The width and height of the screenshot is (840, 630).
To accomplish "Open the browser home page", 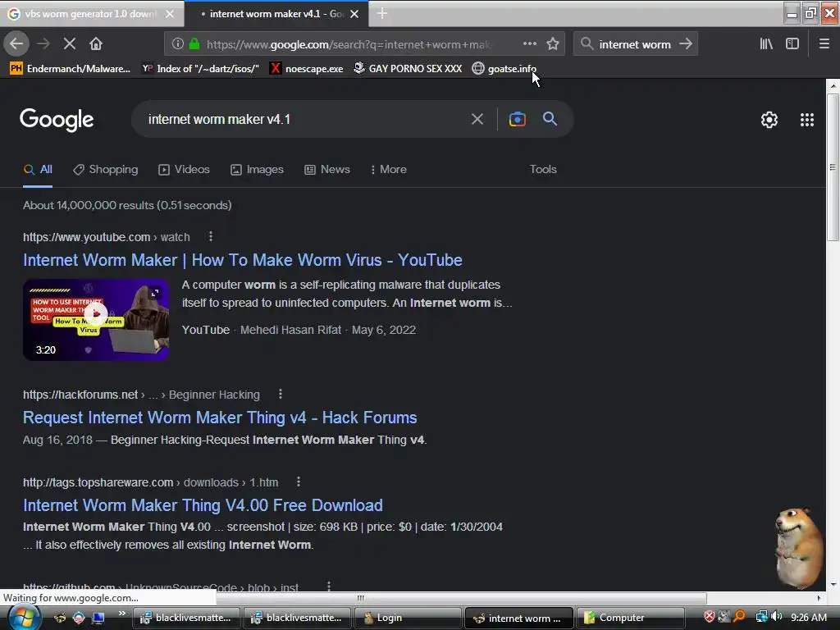I will point(96,43).
